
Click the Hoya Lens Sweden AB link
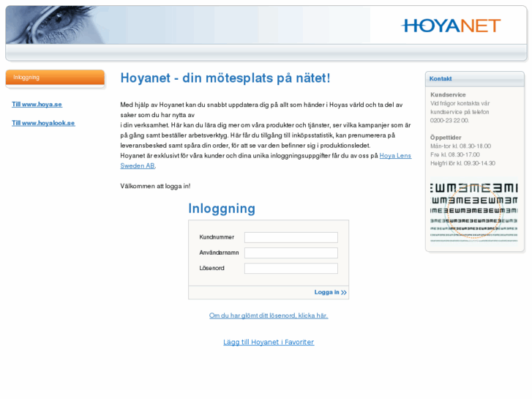[395, 156]
